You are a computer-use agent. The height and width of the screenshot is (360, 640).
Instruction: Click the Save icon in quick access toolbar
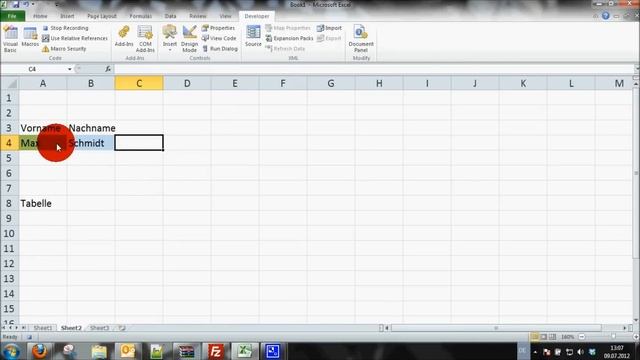click(16, 4)
